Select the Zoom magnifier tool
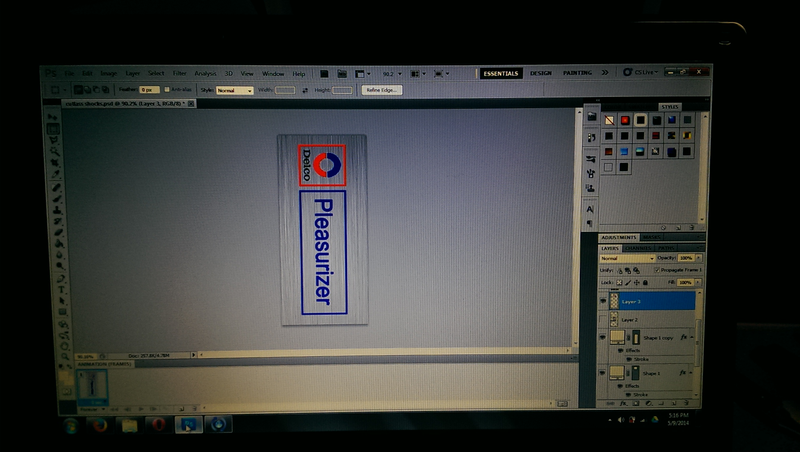This screenshot has width=800, height=452. click(x=64, y=357)
